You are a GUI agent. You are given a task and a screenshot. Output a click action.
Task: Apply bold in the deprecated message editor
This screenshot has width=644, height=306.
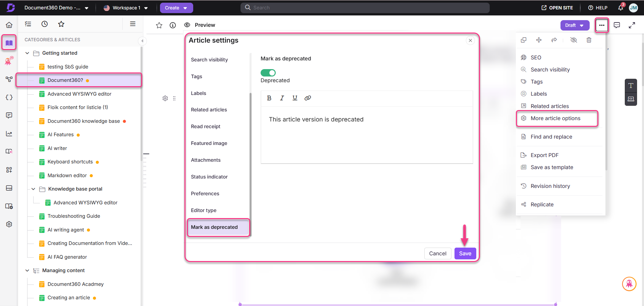click(269, 98)
